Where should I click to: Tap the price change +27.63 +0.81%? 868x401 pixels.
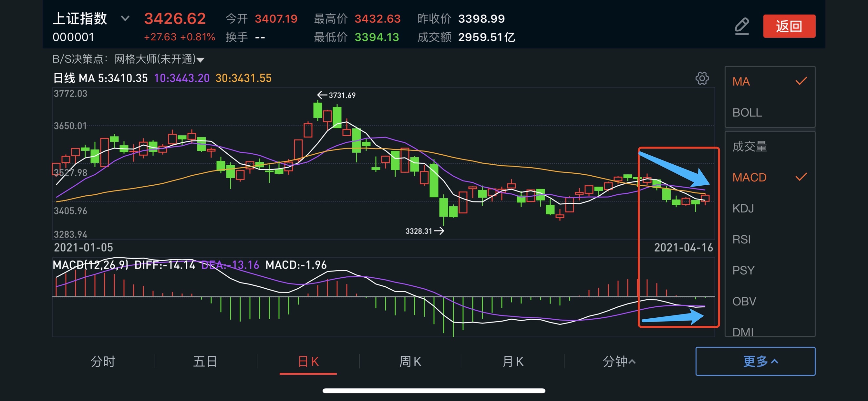coord(179,37)
